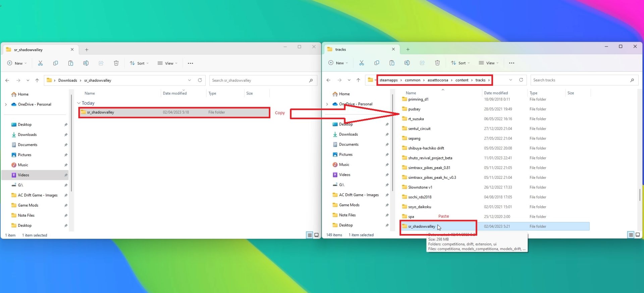Click the Cut icon in sr_shadowvalley window
The height and width of the screenshot is (293, 644).
(x=40, y=63)
